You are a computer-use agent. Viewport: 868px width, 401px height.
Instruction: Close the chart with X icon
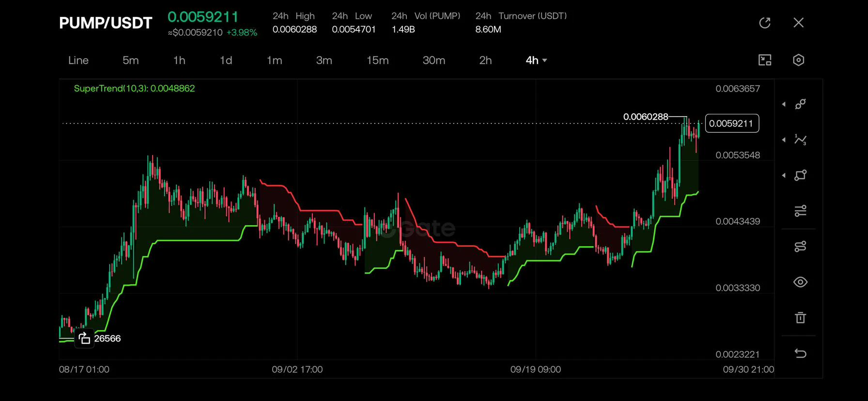coord(799,23)
